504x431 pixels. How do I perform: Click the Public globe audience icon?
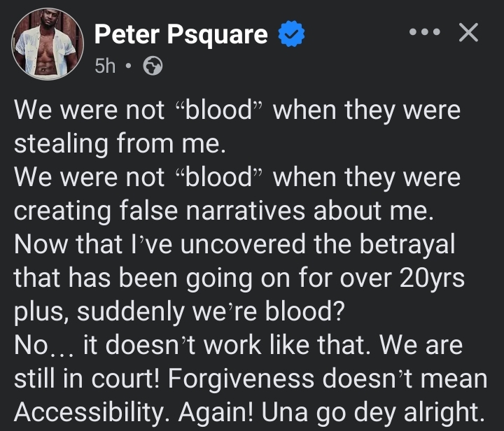point(152,66)
